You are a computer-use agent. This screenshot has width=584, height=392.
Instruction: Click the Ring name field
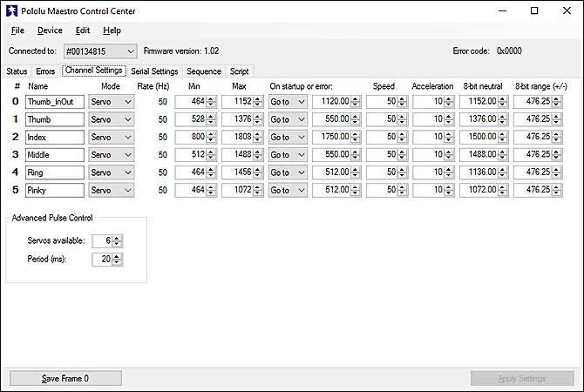coord(55,172)
